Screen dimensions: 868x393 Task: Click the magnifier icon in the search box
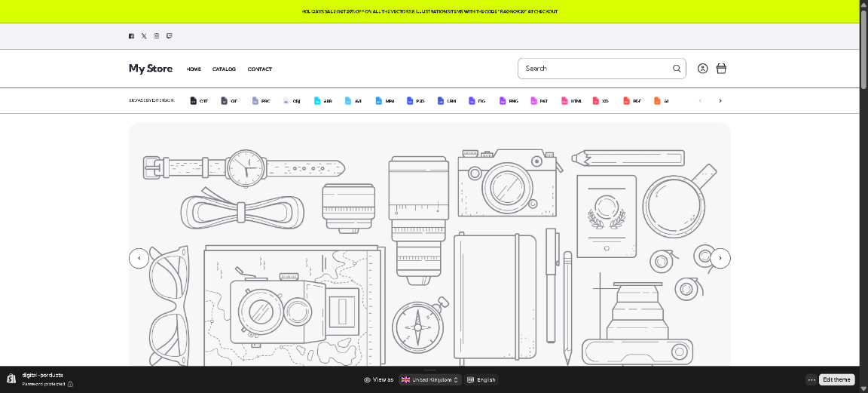tap(677, 69)
